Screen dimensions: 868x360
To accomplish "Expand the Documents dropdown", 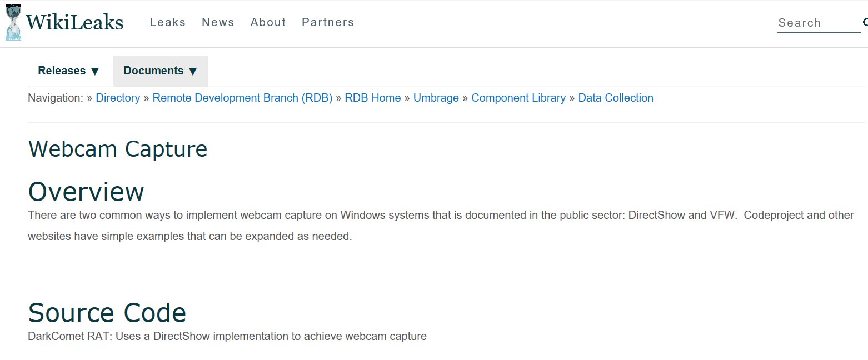I will click(x=161, y=71).
